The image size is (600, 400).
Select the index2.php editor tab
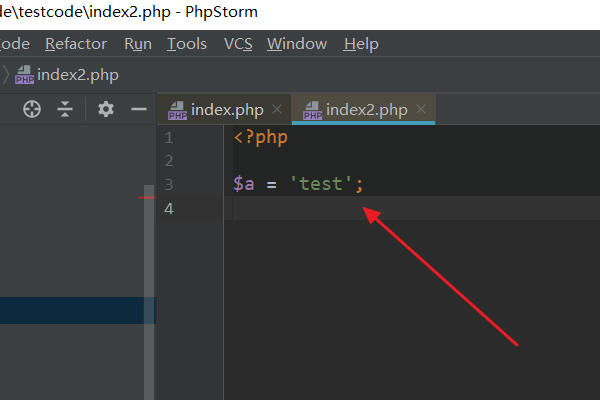click(366, 110)
